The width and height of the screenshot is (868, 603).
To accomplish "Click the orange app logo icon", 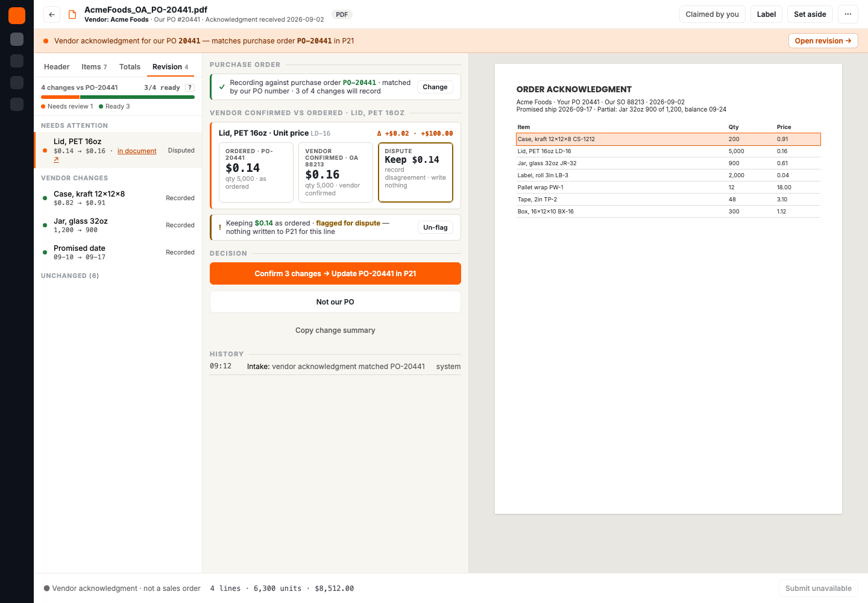I will tap(17, 16).
